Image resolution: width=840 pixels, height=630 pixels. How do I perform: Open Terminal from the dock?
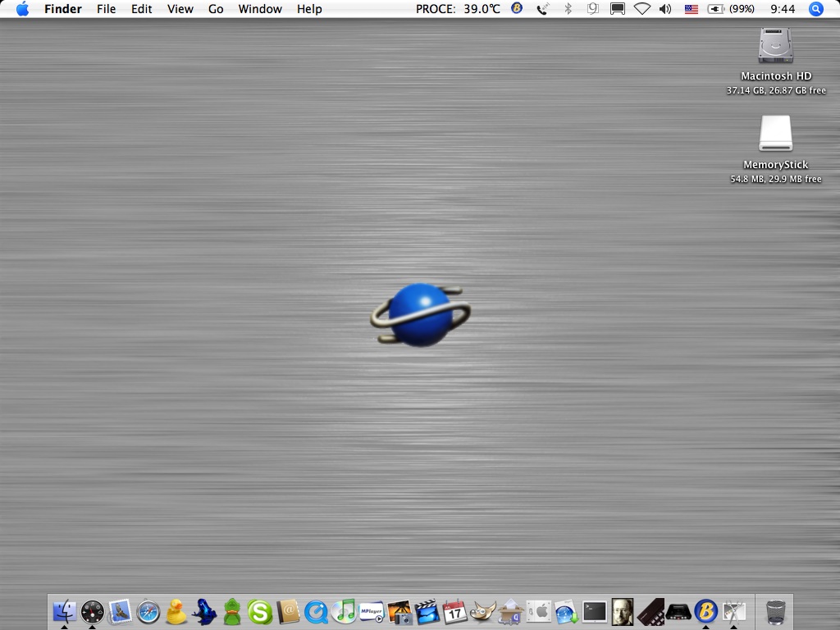pyautogui.click(x=595, y=611)
